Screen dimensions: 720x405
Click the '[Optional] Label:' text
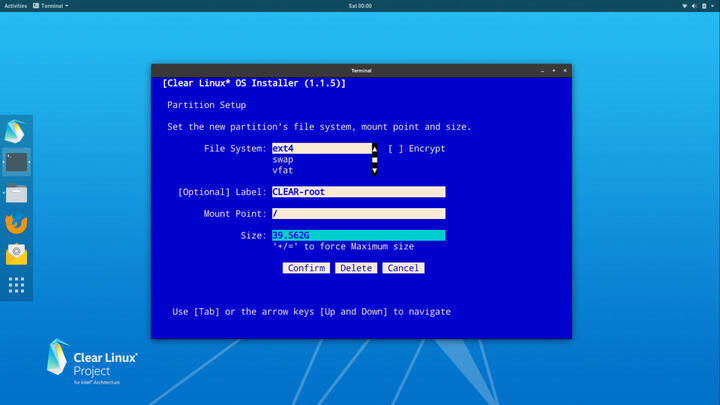point(222,192)
